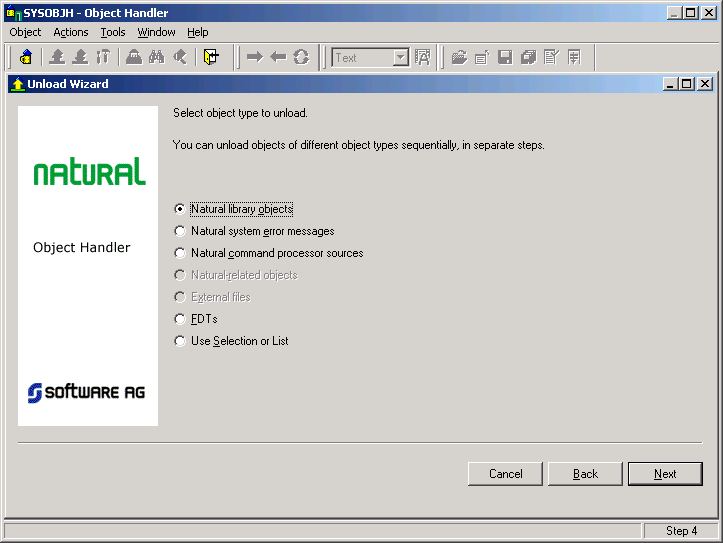Click the yellow-blue home toolbar icon
This screenshot has width=723, height=543.
[x=26, y=57]
